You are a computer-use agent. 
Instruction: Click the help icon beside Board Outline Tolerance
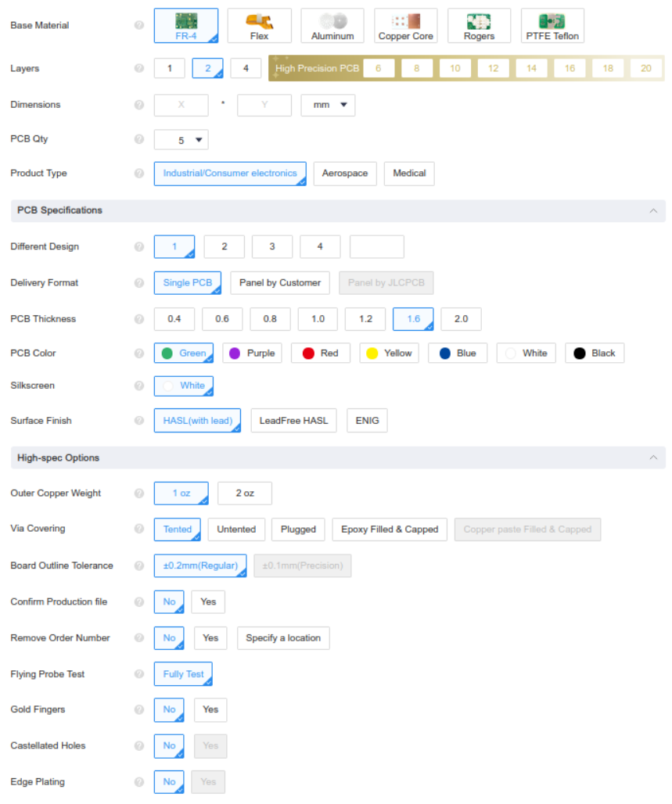pyautogui.click(x=139, y=565)
